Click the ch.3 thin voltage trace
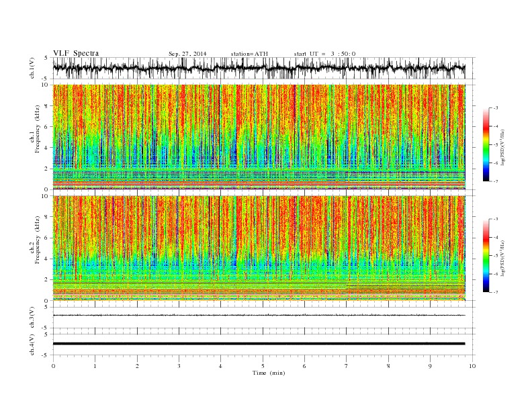 click(259, 315)
